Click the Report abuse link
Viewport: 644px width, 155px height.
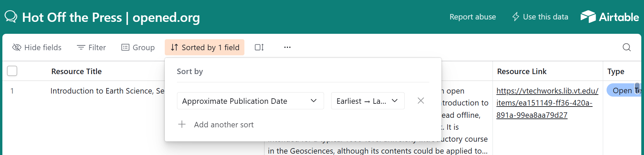[x=472, y=17]
